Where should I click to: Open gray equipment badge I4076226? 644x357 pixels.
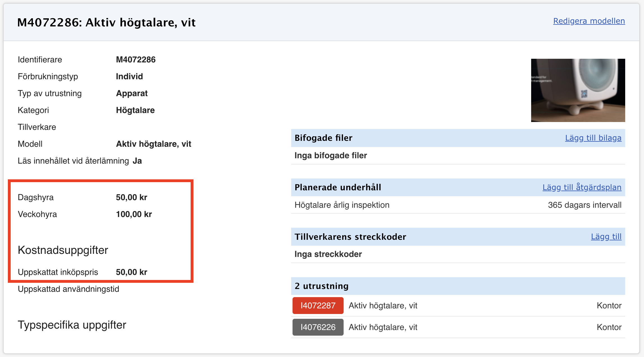tap(318, 327)
